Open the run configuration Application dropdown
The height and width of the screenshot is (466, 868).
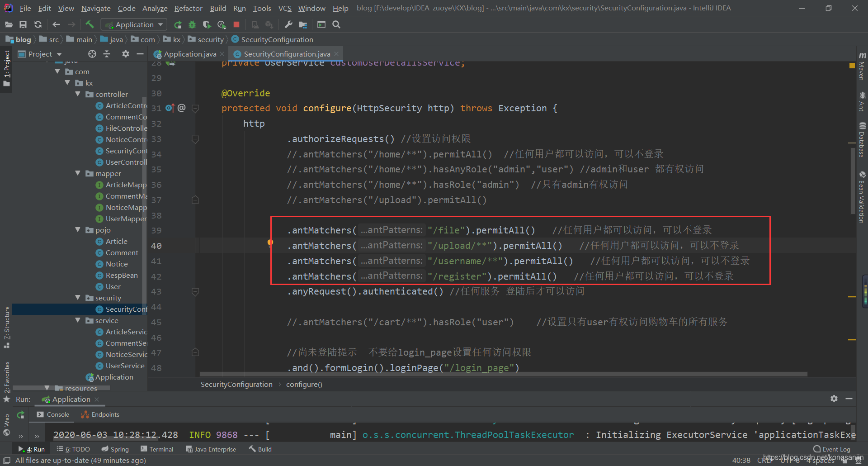[134, 24]
